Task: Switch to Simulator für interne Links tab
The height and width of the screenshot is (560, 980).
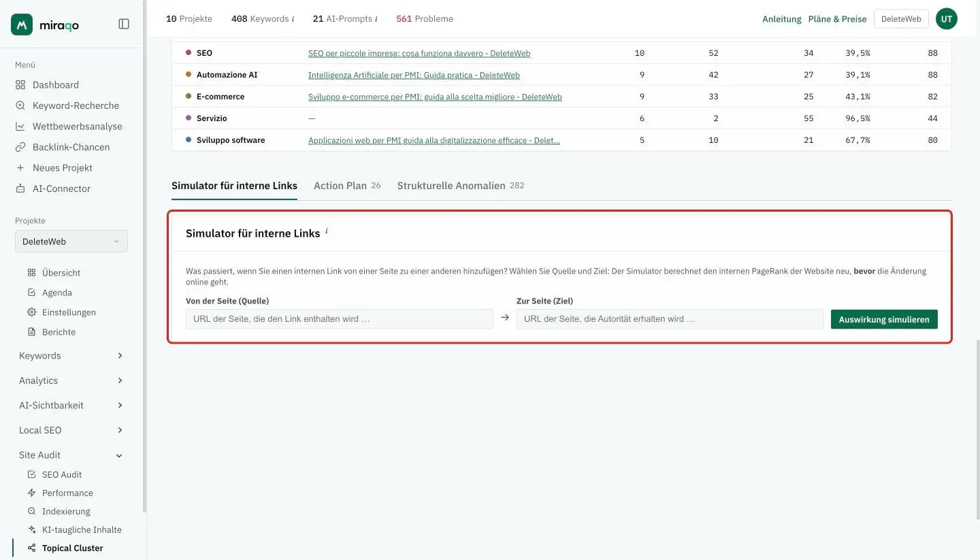Action: [234, 186]
